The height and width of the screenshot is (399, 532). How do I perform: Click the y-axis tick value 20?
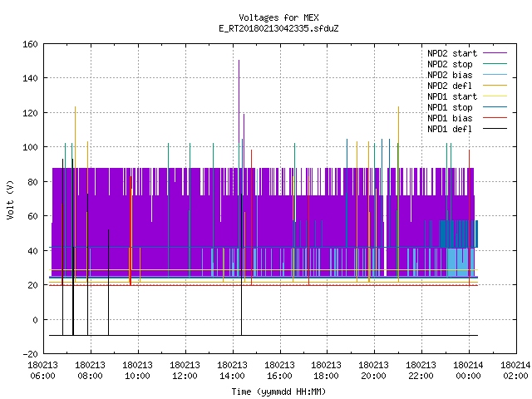[x=33, y=285]
